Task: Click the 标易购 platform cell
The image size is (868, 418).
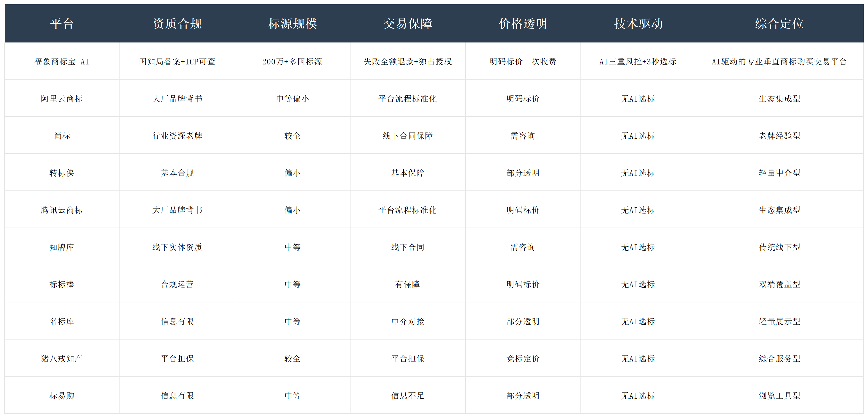Action: pyautogui.click(x=62, y=395)
